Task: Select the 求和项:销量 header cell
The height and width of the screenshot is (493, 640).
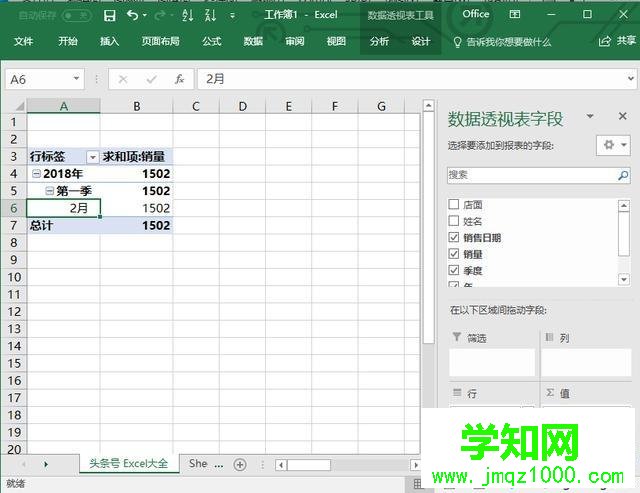Action: point(136,156)
